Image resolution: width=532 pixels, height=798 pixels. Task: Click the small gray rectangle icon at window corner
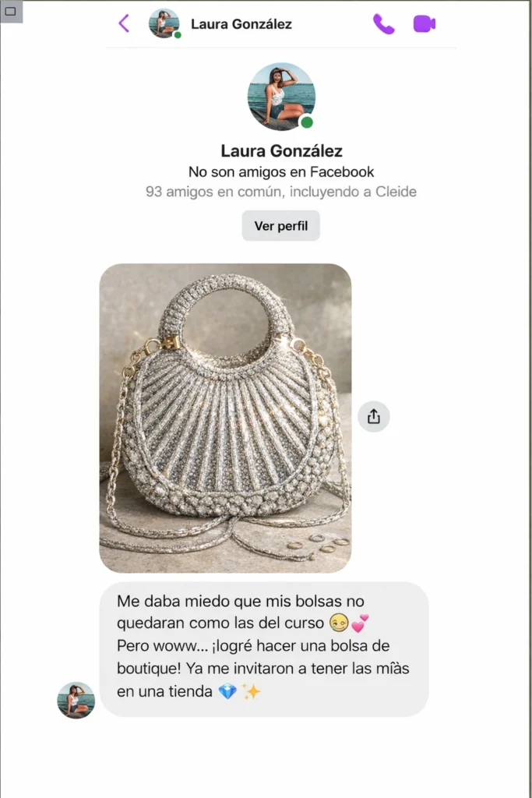point(11,11)
